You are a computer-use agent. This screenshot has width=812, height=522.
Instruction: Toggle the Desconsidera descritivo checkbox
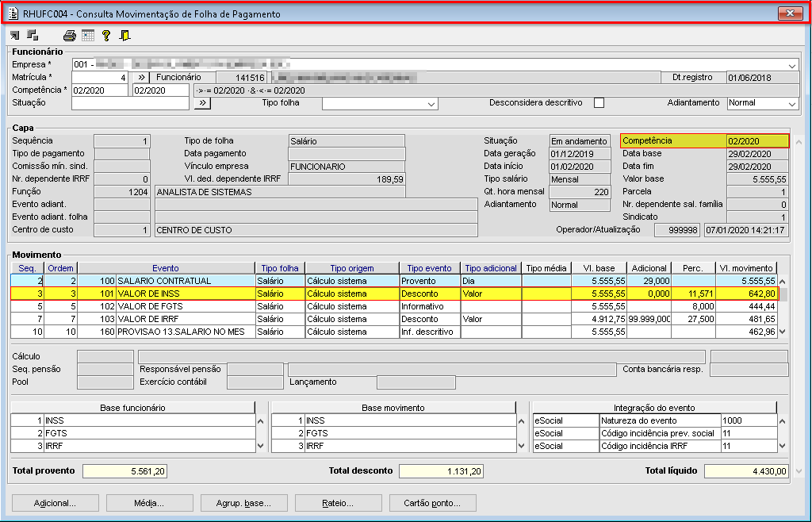pyautogui.click(x=599, y=103)
